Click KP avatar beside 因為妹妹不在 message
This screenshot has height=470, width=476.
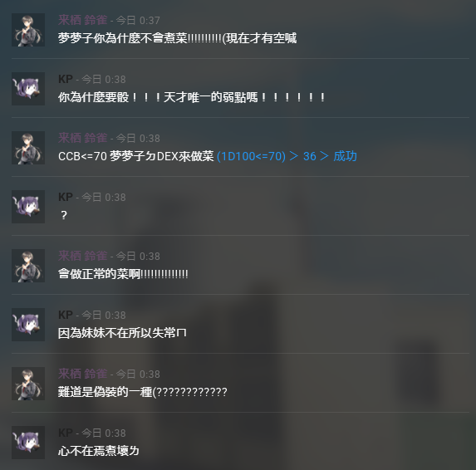point(28,325)
